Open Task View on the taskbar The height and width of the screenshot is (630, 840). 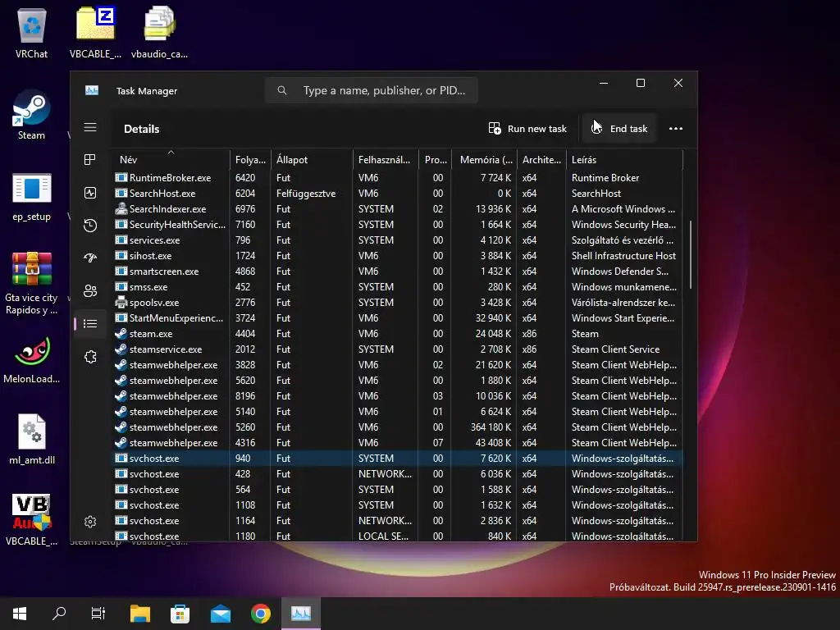pos(98,614)
